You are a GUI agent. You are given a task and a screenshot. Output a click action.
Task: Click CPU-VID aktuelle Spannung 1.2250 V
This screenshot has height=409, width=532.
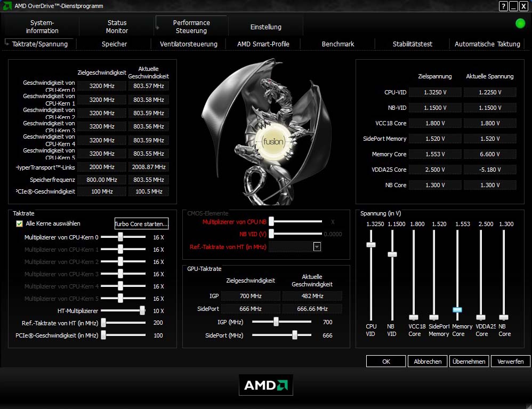point(490,92)
